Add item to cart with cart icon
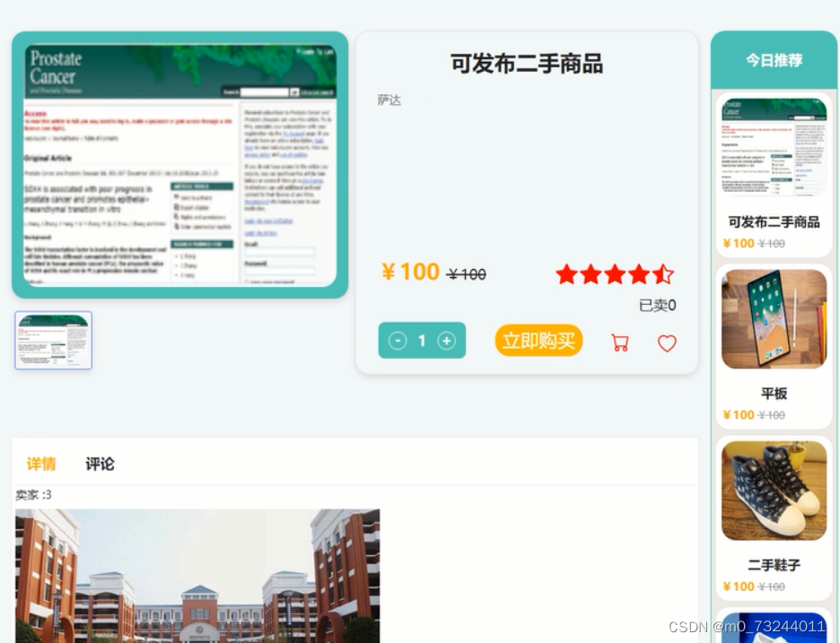This screenshot has width=840, height=643. pos(620,343)
